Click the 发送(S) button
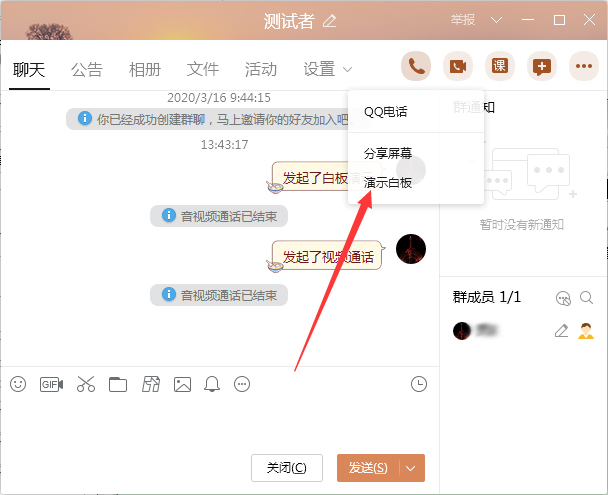Screen dimensions: 608x495 368,468
